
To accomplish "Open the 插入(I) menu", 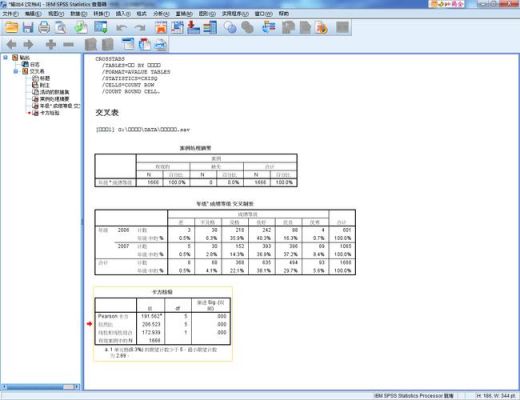I will [x=123, y=14].
